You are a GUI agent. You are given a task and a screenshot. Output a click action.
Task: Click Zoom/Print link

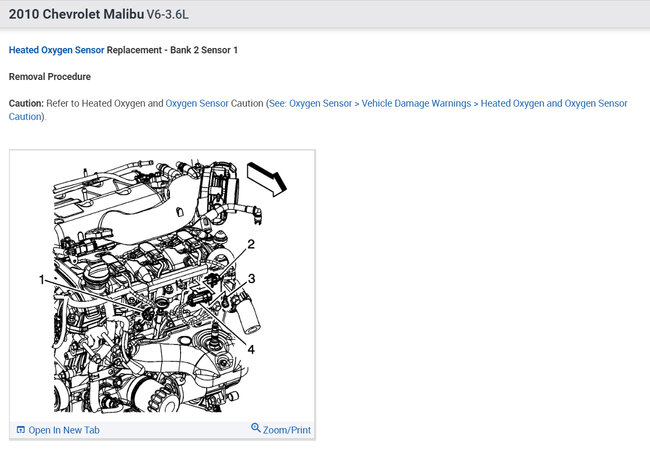(286, 430)
